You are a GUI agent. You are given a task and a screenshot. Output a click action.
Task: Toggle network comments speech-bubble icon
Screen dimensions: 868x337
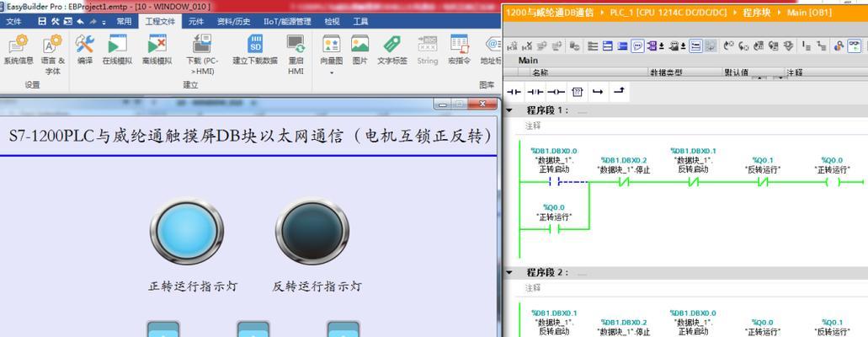(637, 46)
